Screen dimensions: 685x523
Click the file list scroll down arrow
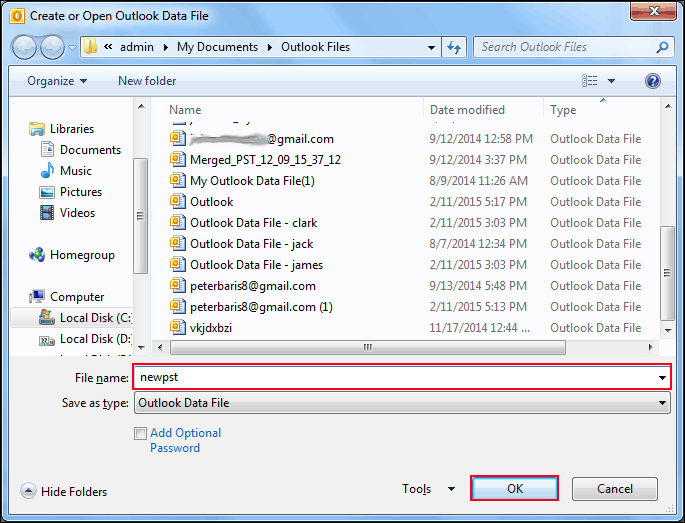pos(668,330)
